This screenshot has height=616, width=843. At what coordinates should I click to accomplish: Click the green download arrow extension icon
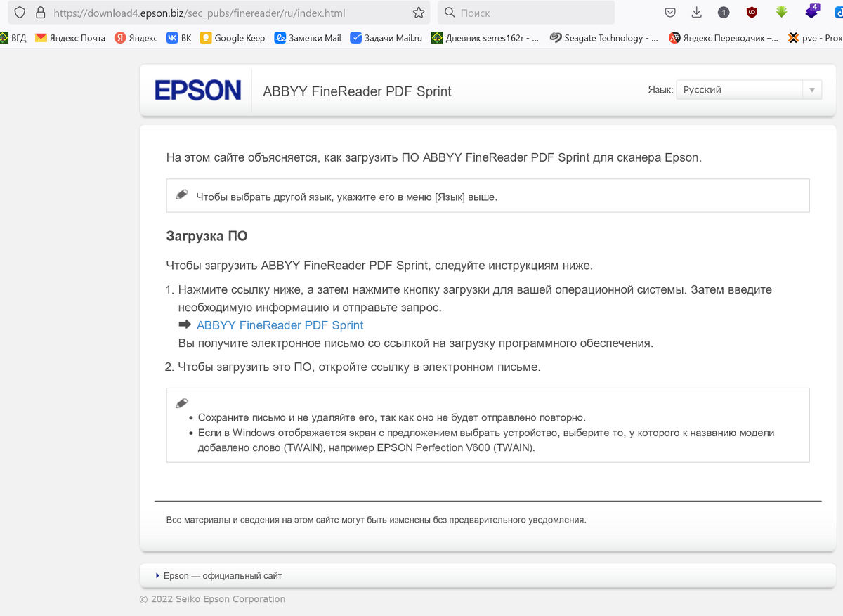point(781,13)
